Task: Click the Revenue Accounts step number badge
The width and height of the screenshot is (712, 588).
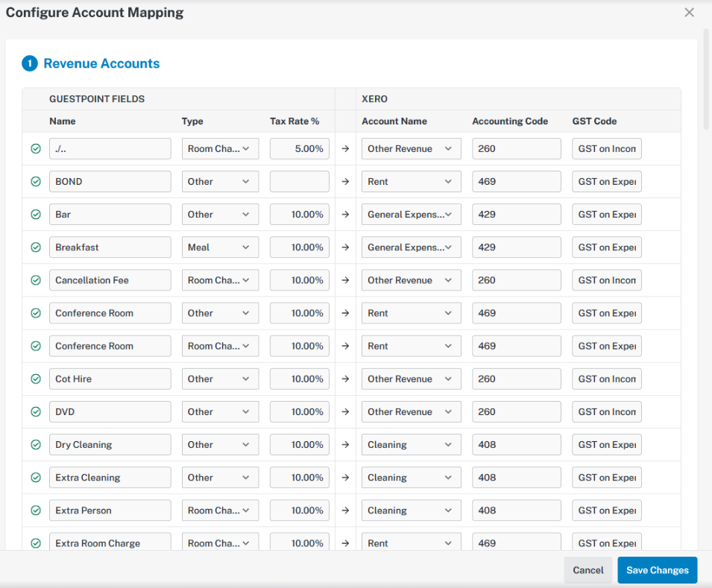Action: pyautogui.click(x=29, y=64)
